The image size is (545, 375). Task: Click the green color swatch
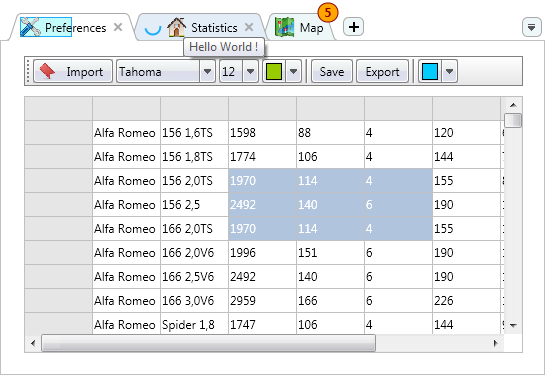point(274,71)
